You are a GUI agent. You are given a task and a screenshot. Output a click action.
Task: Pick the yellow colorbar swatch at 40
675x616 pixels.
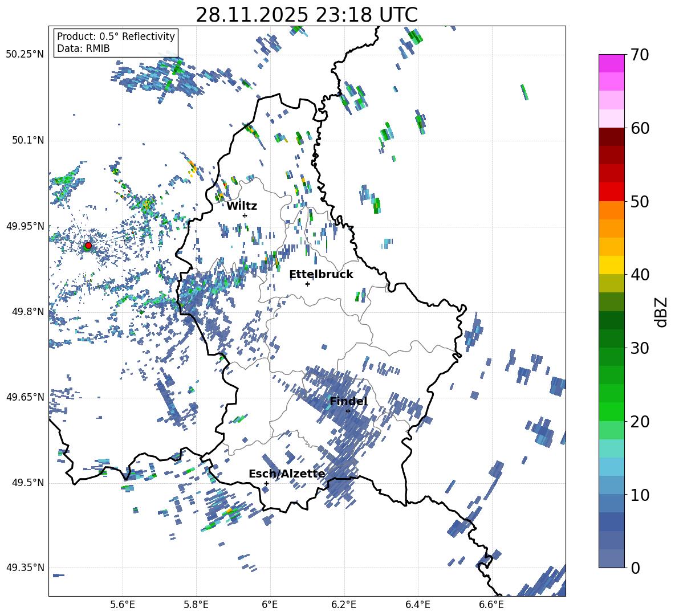pyautogui.click(x=611, y=265)
